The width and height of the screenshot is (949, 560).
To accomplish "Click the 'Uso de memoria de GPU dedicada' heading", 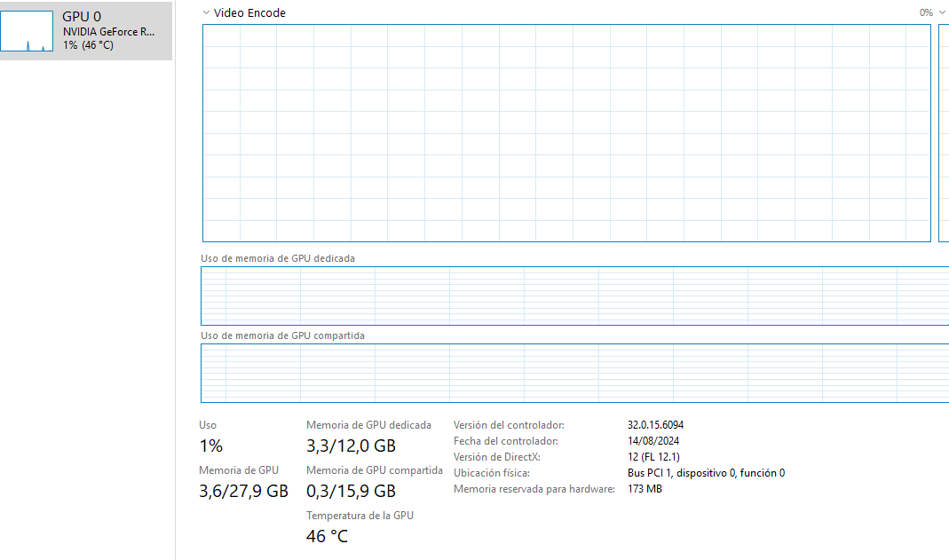I will click(278, 258).
